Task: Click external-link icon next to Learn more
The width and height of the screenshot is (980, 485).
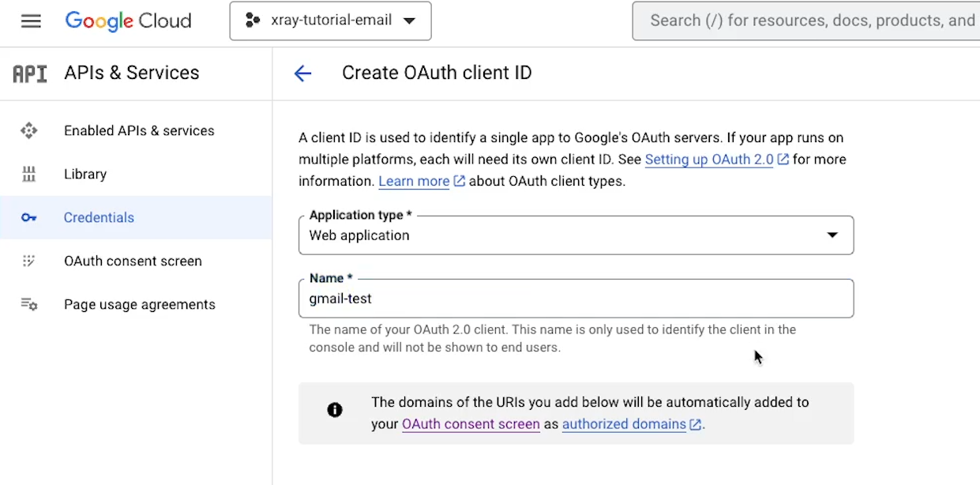Action: [460, 182]
